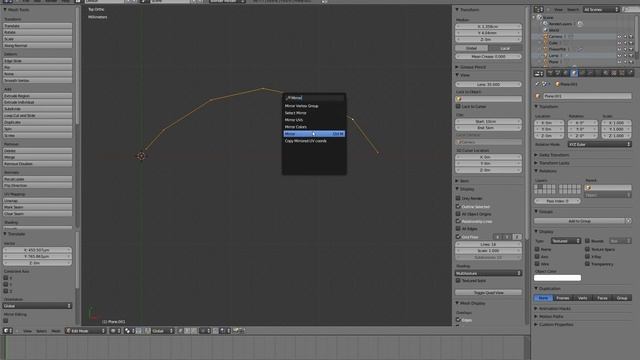The height and width of the screenshot is (360, 640).
Task: Select the Local transform space toggle
Action: tap(505, 48)
